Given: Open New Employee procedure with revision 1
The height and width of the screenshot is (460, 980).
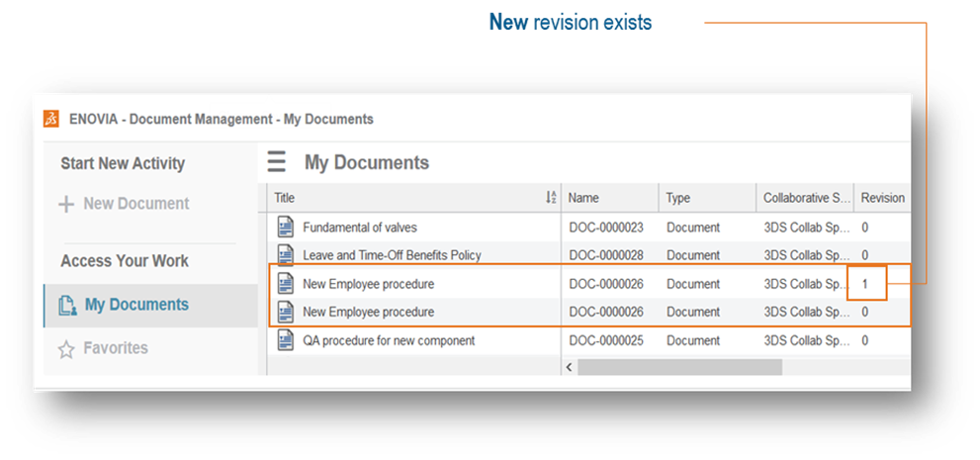Looking at the screenshot, I should click(368, 284).
